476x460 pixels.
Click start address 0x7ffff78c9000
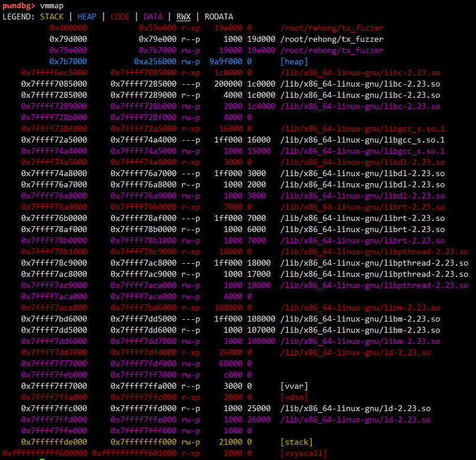coord(54,263)
